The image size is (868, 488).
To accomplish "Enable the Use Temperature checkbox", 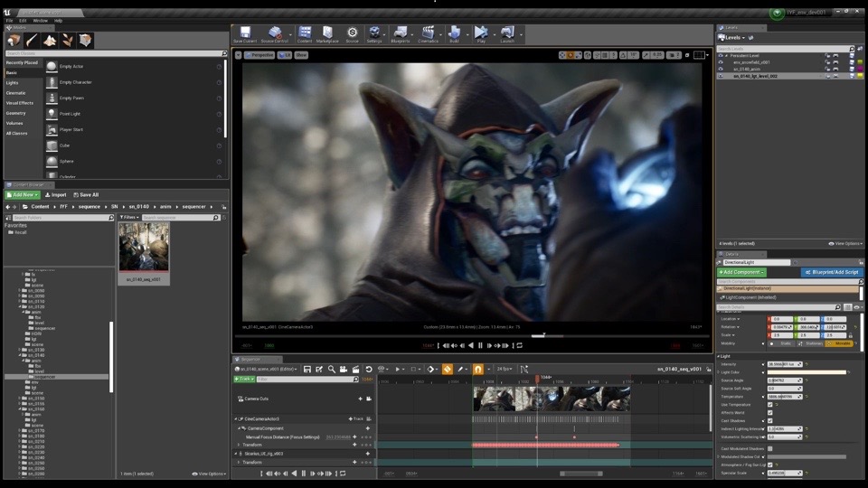I will pyautogui.click(x=769, y=404).
